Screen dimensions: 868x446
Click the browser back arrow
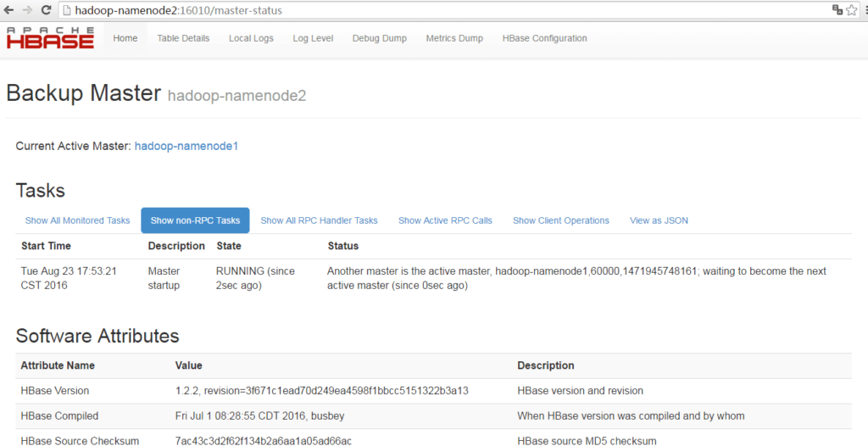pos(8,10)
